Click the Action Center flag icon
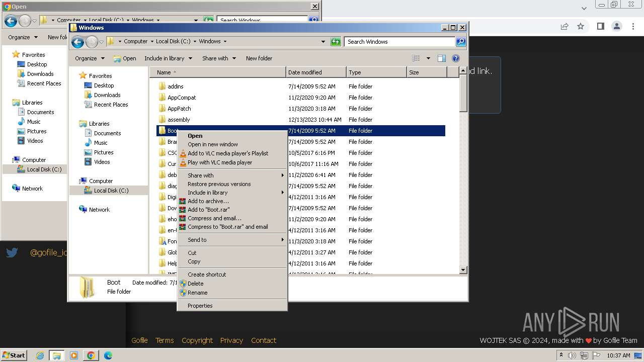 [x=595, y=355]
